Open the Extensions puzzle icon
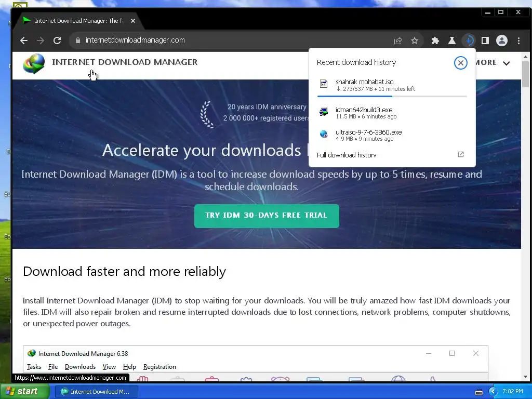Screen dimensions: 532x399 [x=435, y=41]
